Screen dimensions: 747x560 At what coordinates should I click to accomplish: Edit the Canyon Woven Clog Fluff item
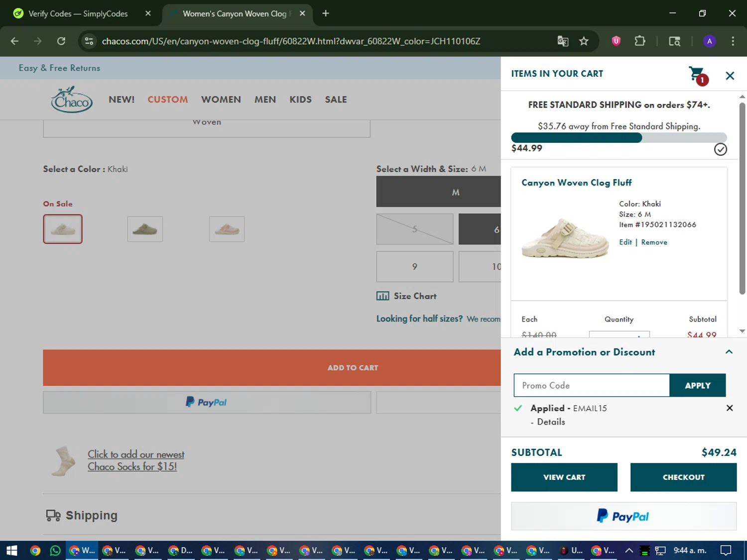point(625,242)
